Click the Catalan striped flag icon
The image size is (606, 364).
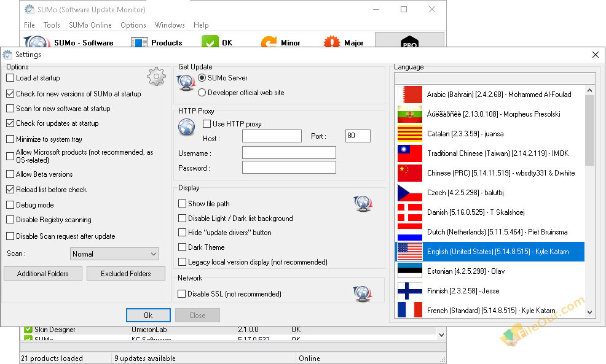coord(410,134)
